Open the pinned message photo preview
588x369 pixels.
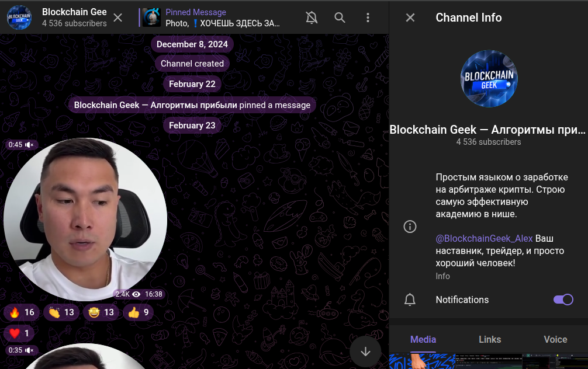pos(151,18)
